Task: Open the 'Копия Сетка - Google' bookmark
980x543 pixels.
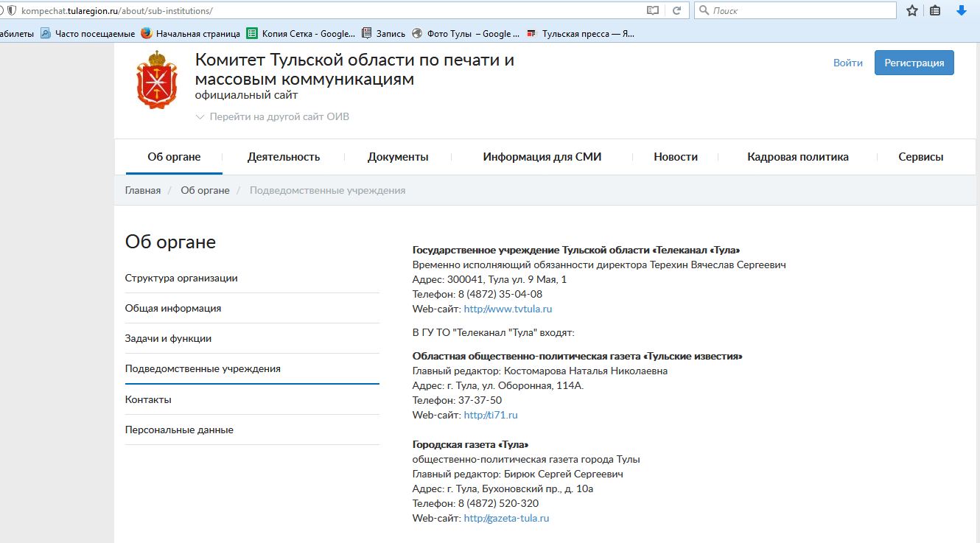Action: (301, 33)
